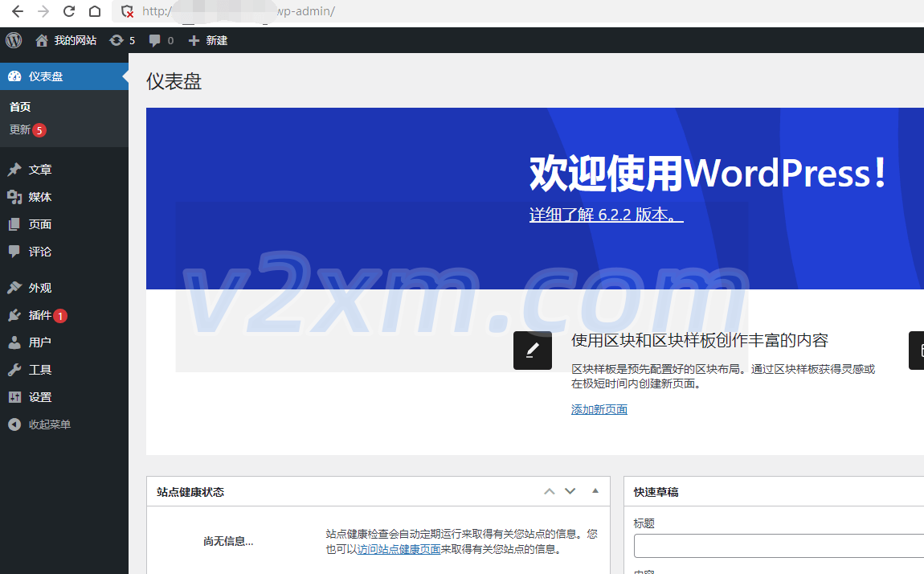Click the 评论 comment bubble icon
This screenshot has height=574, width=924.
pos(14,252)
